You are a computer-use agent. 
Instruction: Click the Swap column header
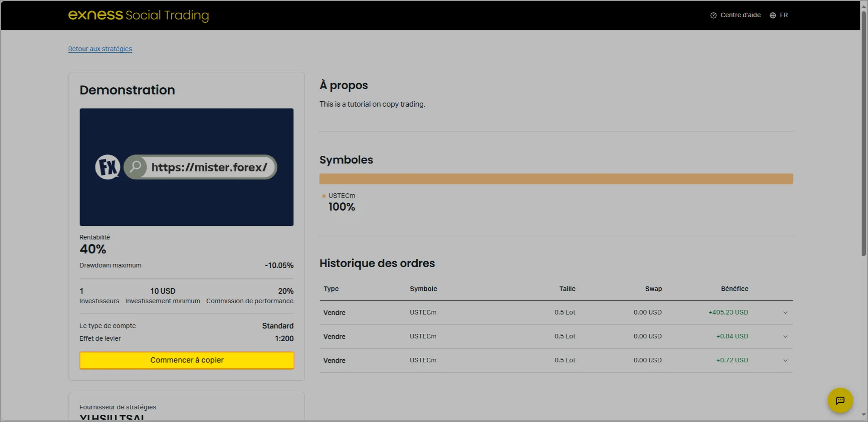(x=653, y=289)
